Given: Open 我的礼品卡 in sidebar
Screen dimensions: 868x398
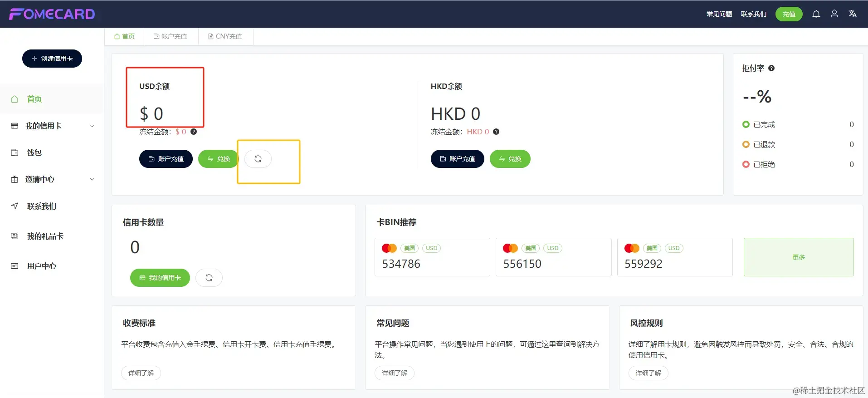Looking at the screenshot, I should click(x=52, y=236).
